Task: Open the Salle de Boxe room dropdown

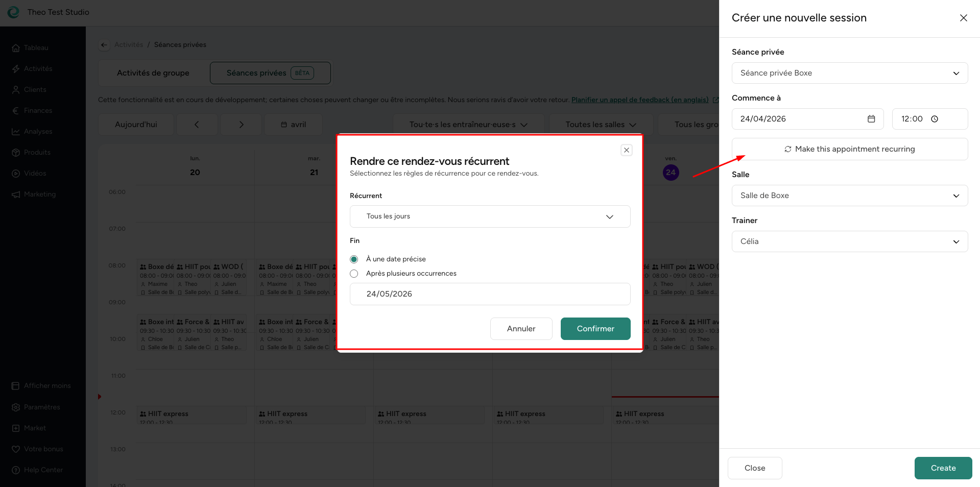Action: (849, 196)
